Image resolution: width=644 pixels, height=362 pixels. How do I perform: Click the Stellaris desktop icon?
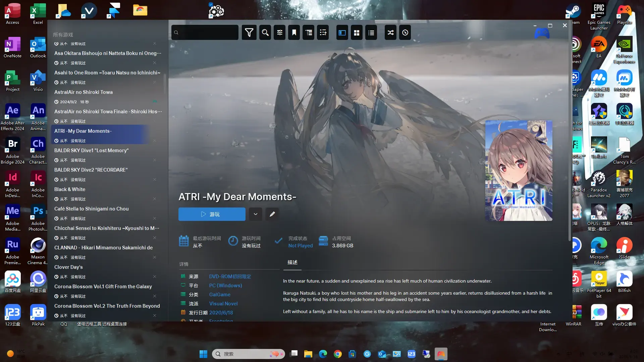[599, 148]
